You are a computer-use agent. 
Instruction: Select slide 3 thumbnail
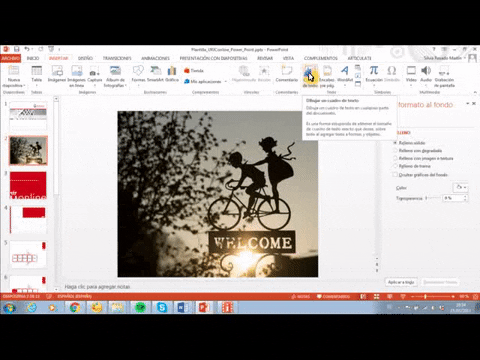tap(28, 186)
